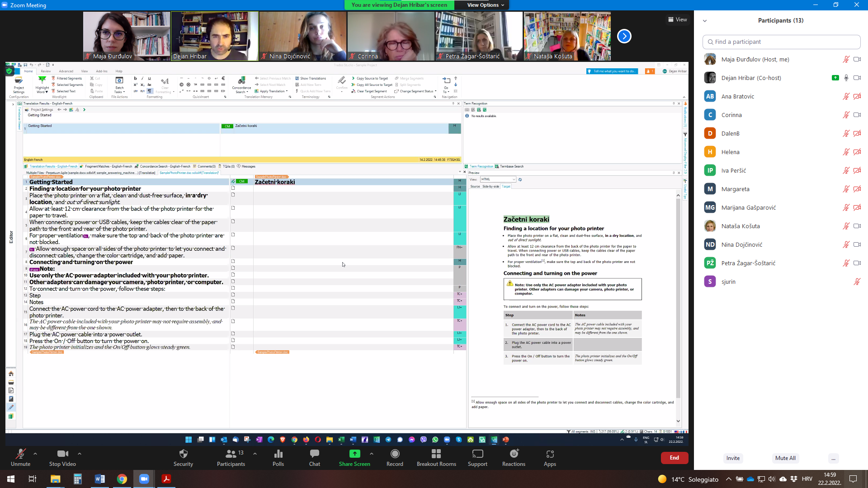The height and width of the screenshot is (488, 868).
Task: Open Google Chrome from Windows taskbar
Action: [x=122, y=479]
